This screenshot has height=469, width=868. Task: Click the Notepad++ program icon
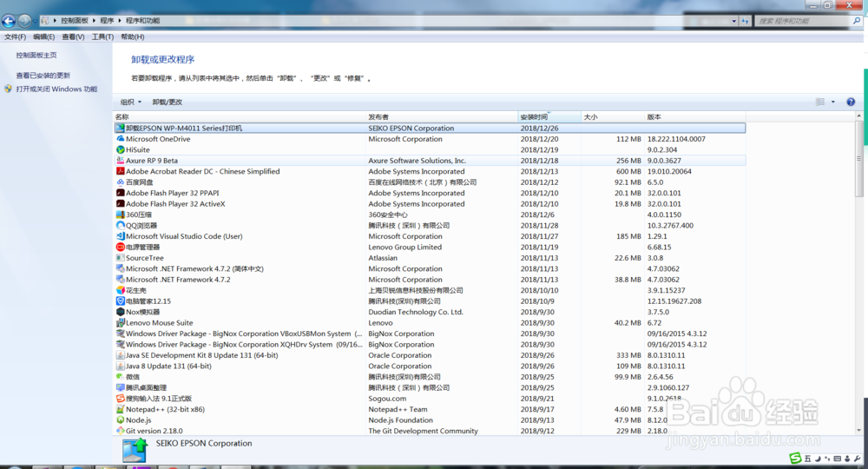120,409
